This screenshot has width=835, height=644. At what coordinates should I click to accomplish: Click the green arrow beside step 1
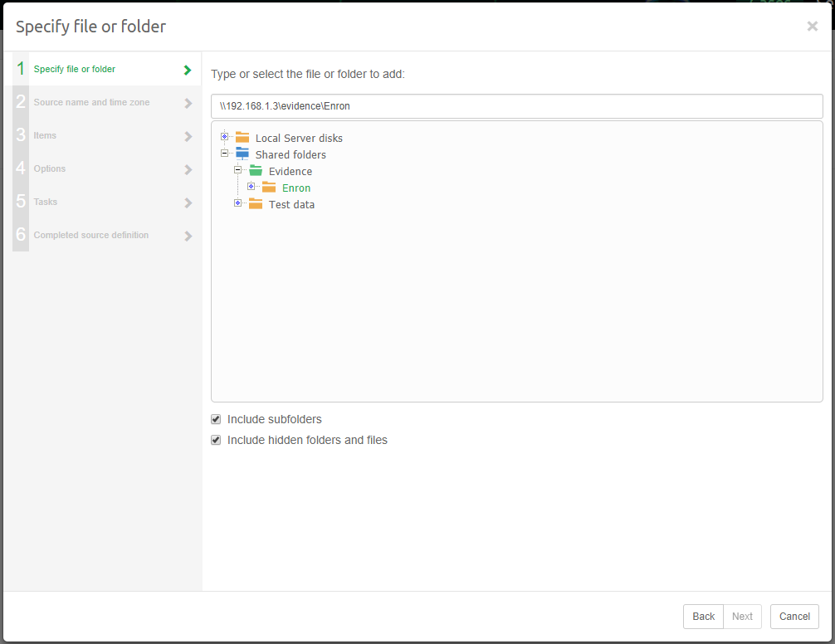pyautogui.click(x=188, y=71)
